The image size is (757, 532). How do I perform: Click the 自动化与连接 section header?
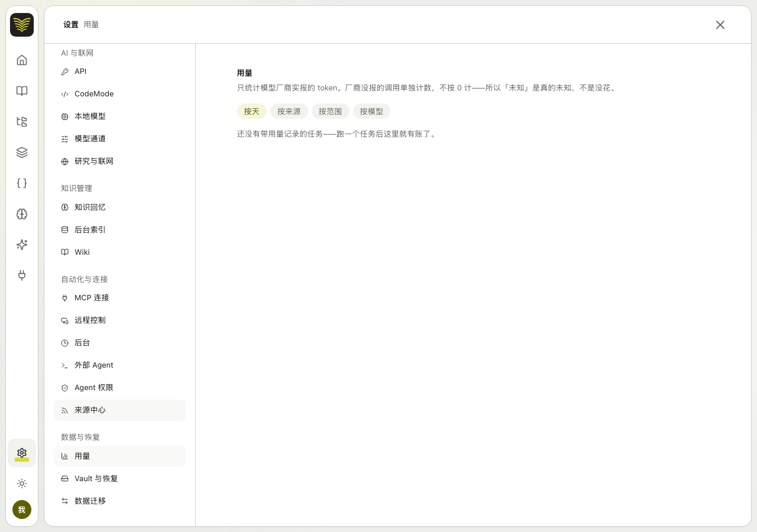coord(85,280)
